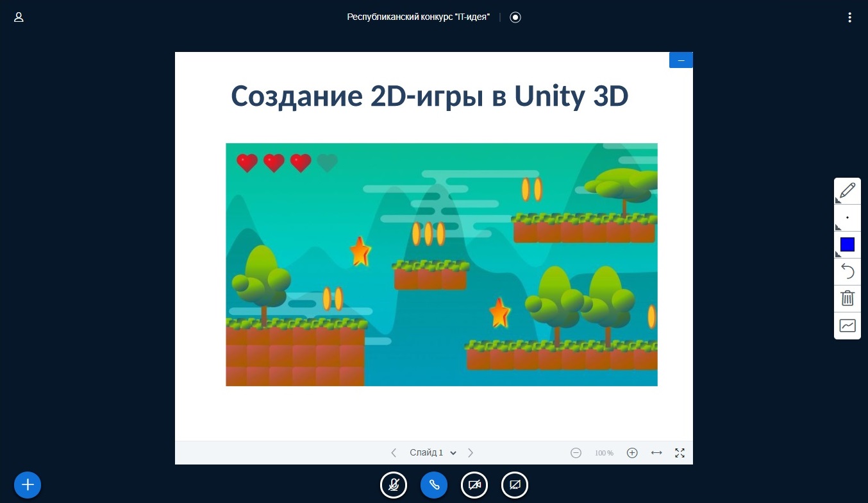Fit slide to width
The image size is (868, 503).
point(656,453)
